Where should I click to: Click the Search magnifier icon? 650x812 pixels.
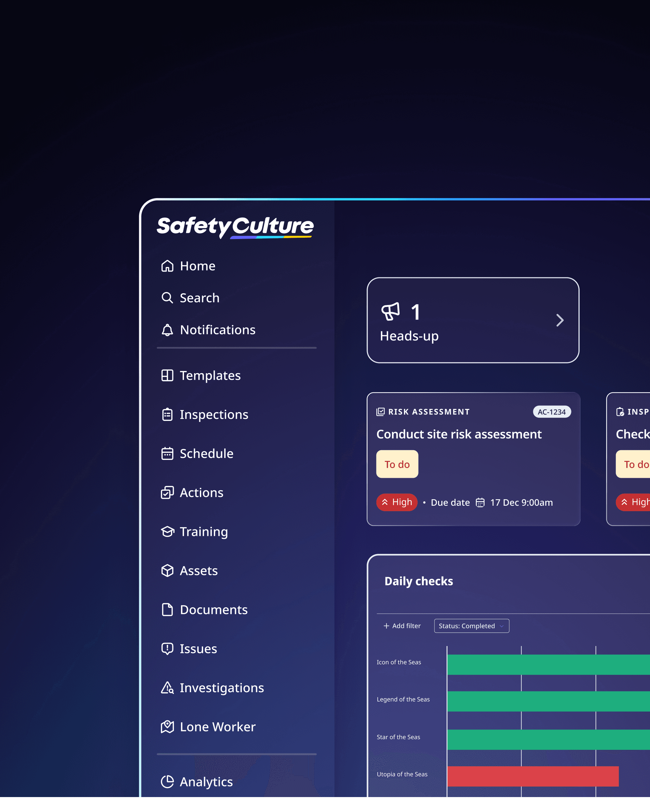(x=167, y=298)
